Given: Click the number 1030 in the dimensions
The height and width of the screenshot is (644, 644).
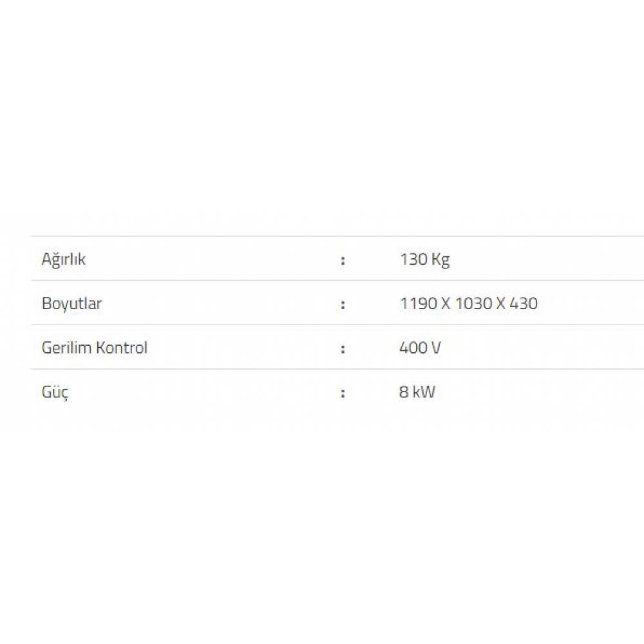Looking at the screenshot, I should click(473, 304).
